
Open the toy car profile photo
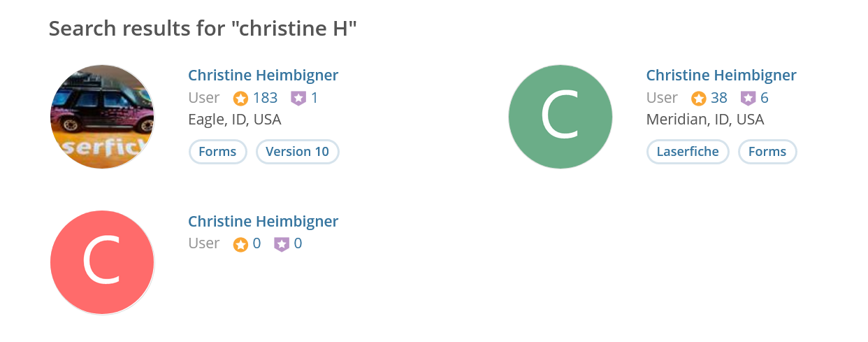(102, 117)
